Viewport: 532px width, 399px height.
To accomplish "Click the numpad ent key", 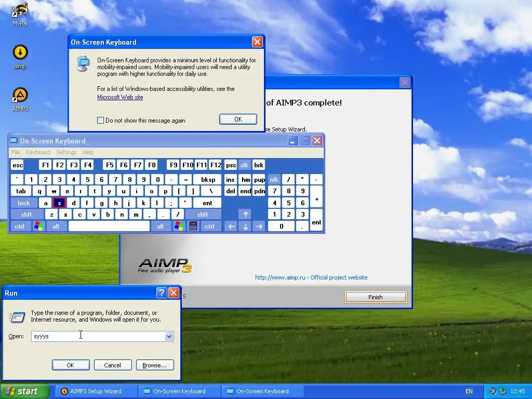I will pyautogui.click(x=316, y=220).
